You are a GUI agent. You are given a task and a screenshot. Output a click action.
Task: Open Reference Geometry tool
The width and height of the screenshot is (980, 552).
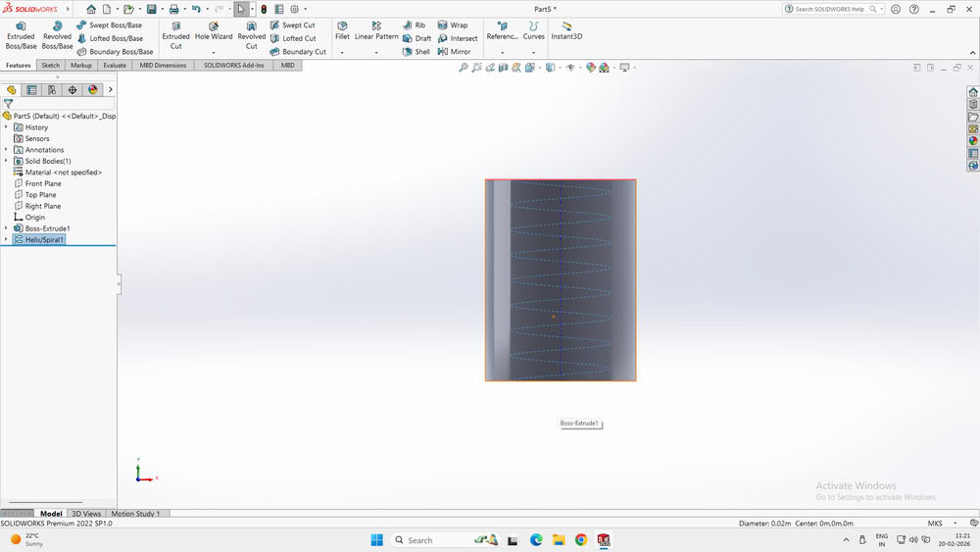click(502, 31)
